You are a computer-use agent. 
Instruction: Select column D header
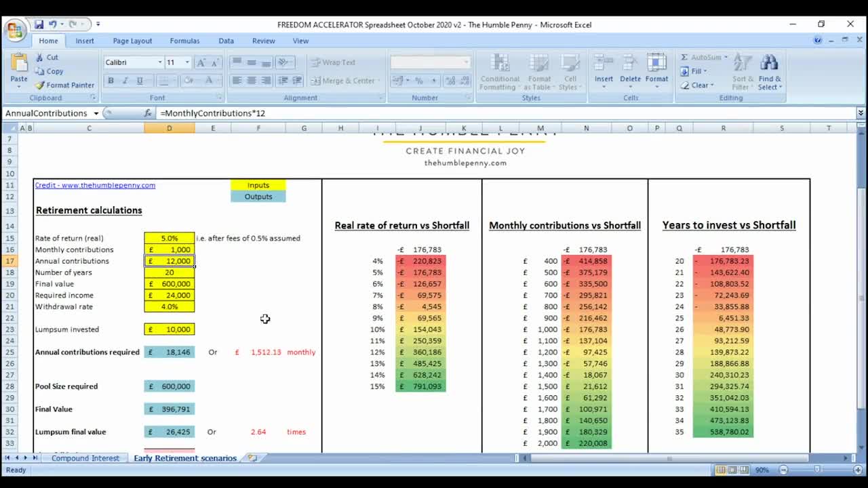[x=170, y=128]
